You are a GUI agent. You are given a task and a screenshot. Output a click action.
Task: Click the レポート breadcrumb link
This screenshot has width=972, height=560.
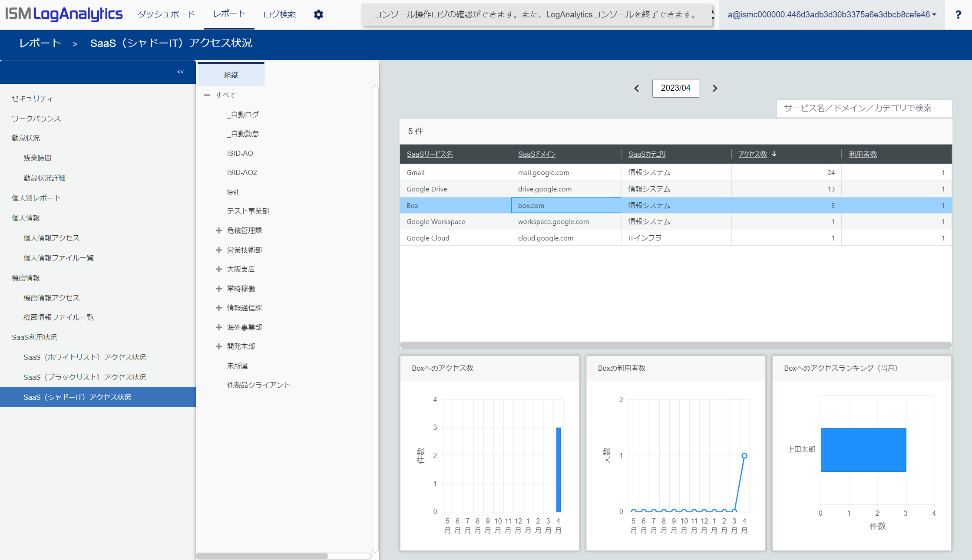40,43
